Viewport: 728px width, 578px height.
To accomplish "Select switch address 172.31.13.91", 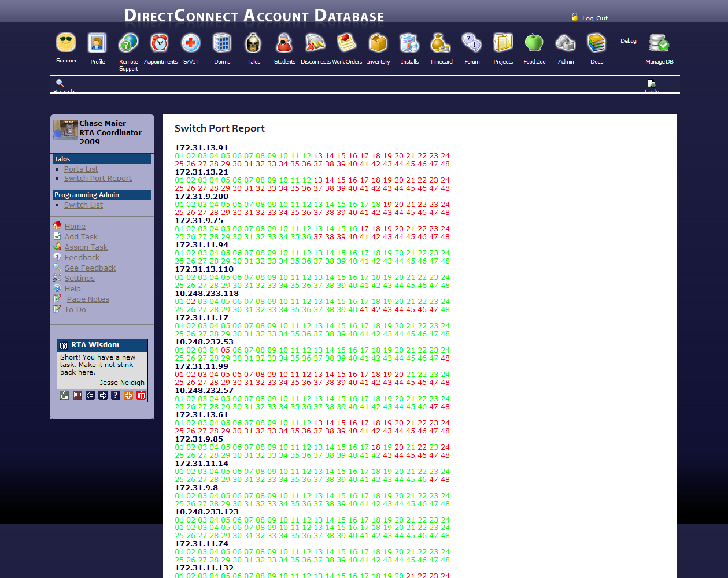I will 201,148.
